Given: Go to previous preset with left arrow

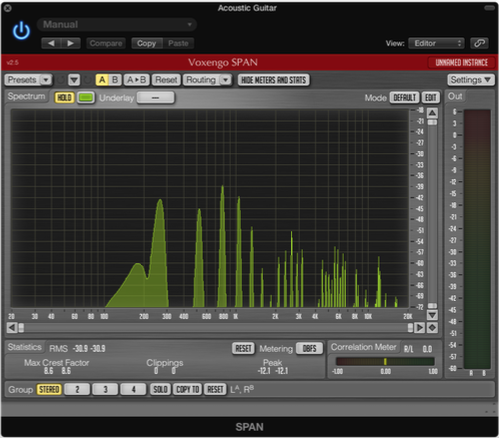Looking at the screenshot, I should (x=51, y=43).
